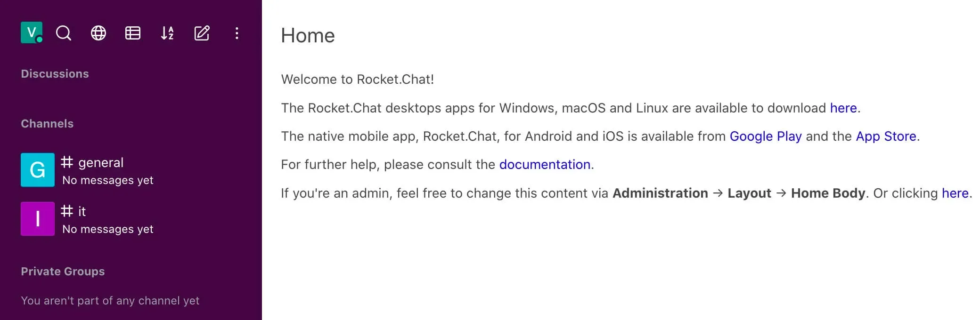Click 'You aren't part of any channel yet'
Screen dimensions: 980x320
pyautogui.click(x=110, y=301)
